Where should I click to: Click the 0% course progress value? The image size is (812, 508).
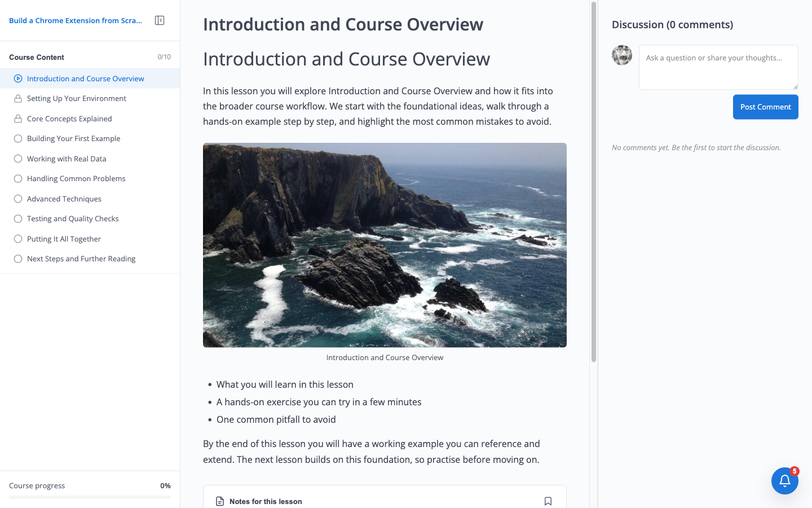pyautogui.click(x=165, y=485)
